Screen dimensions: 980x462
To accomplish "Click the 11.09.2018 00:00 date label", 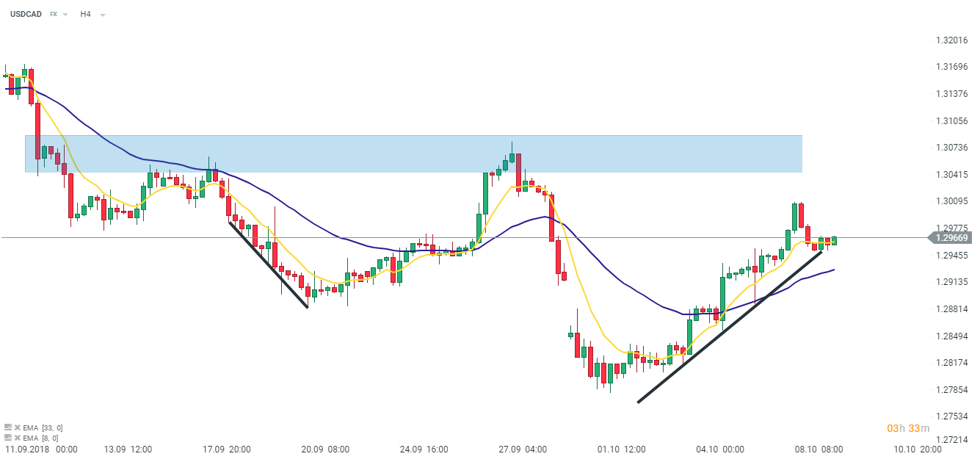I will (x=41, y=449).
